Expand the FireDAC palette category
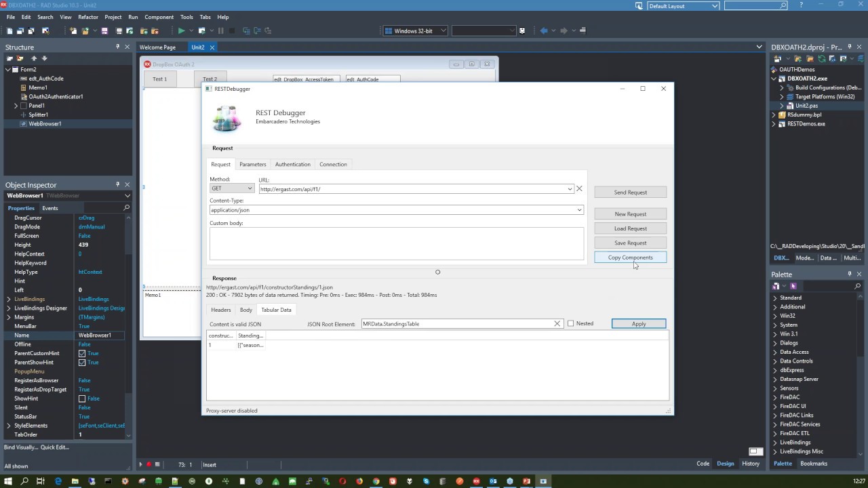Screen dimensions: 868x488 (x=775, y=397)
